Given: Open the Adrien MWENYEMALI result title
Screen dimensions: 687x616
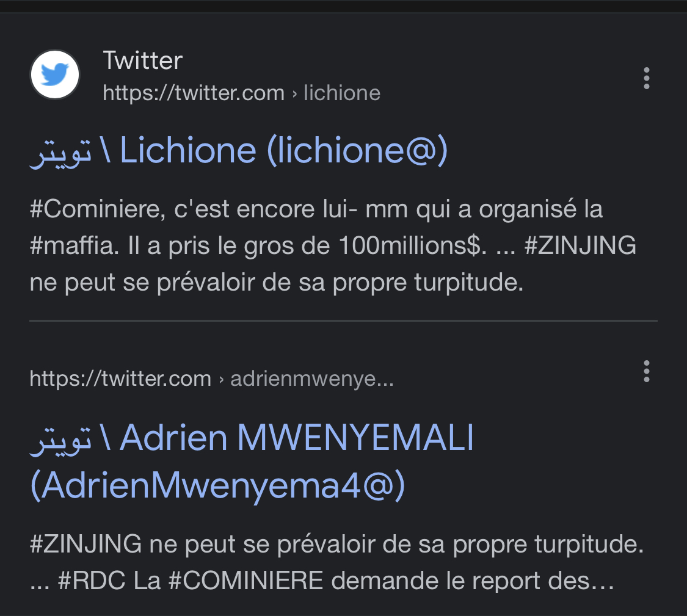Looking at the screenshot, I should click(252, 462).
